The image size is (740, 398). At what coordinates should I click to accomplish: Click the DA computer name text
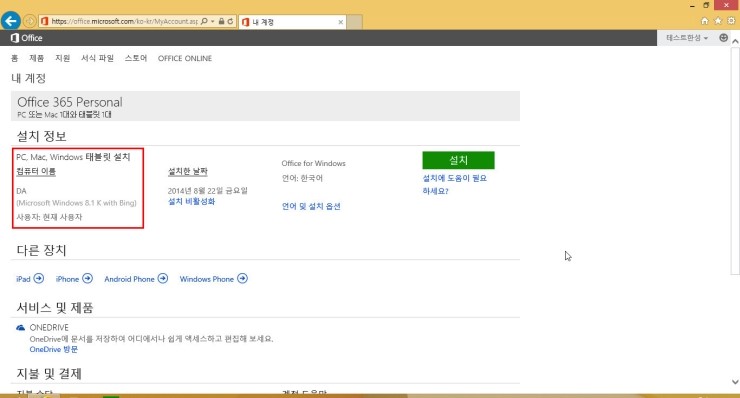click(x=21, y=191)
